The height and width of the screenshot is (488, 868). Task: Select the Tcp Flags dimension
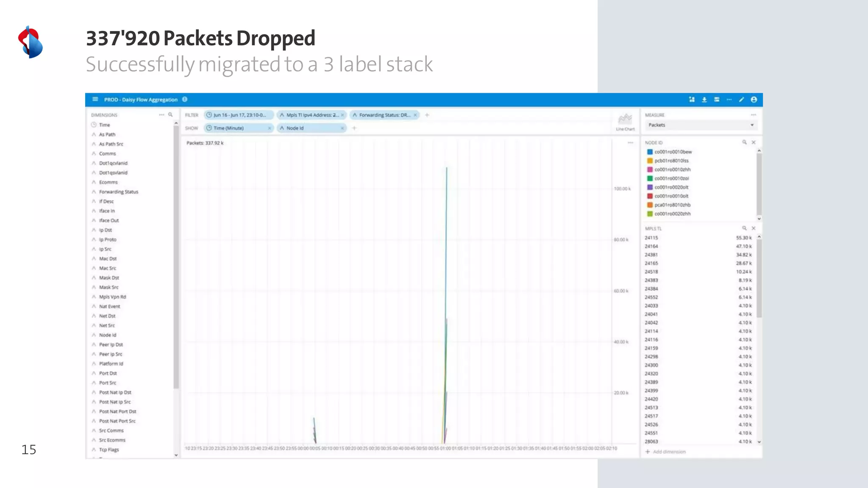tap(109, 450)
